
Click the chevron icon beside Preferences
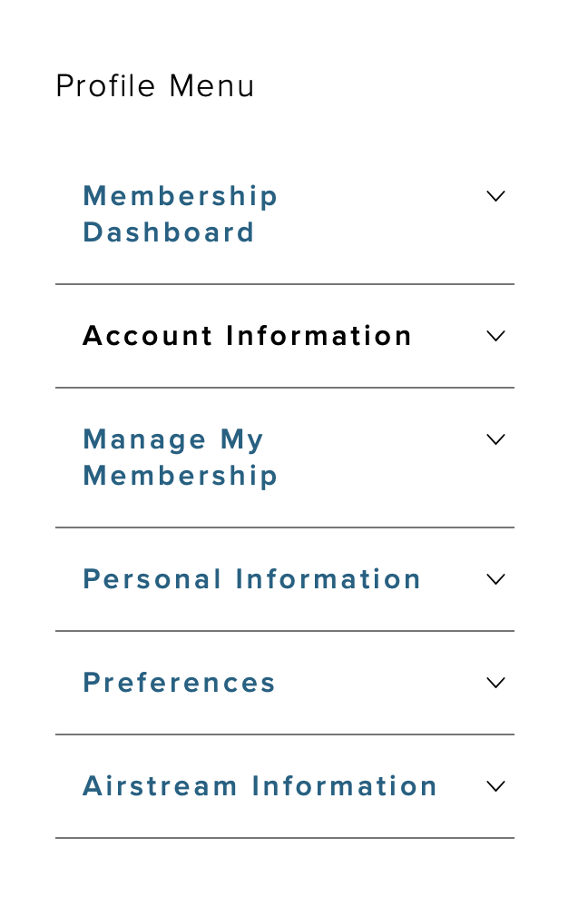[495, 683]
